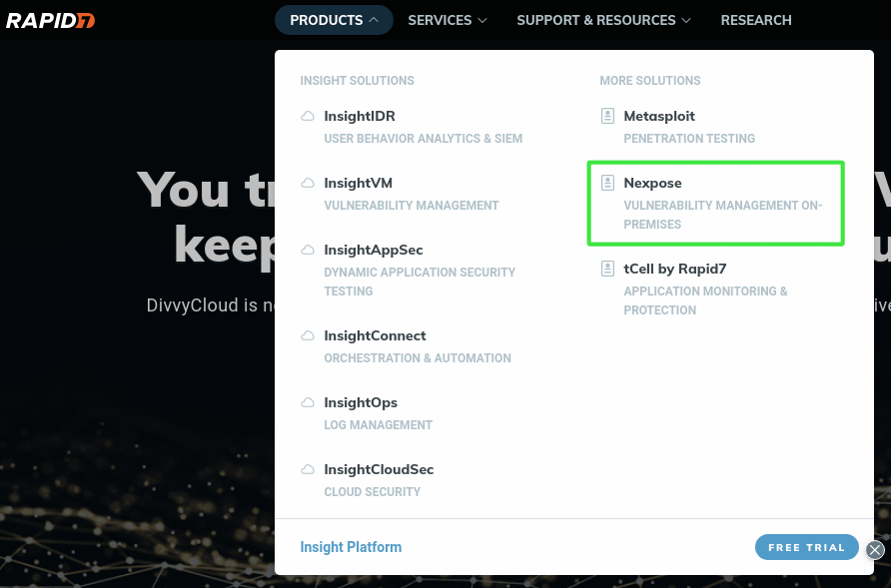Click the cloud icon beside InsightIDR
Image resolution: width=891 pixels, height=588 pixels.
[x=308, y=116]
